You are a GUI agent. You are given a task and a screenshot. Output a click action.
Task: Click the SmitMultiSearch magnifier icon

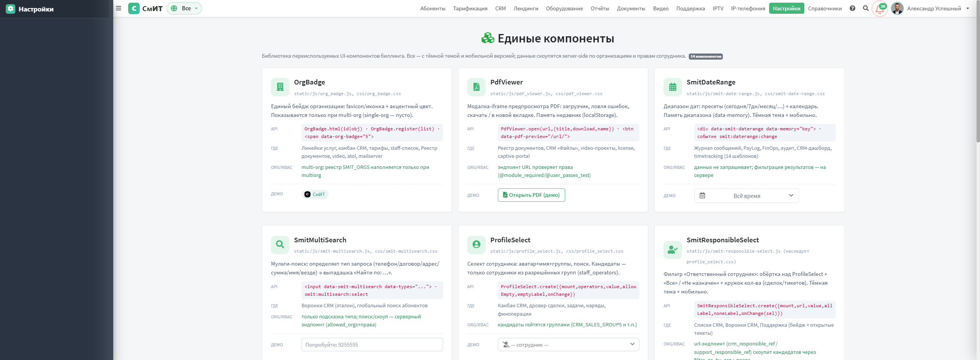[280, 245]
